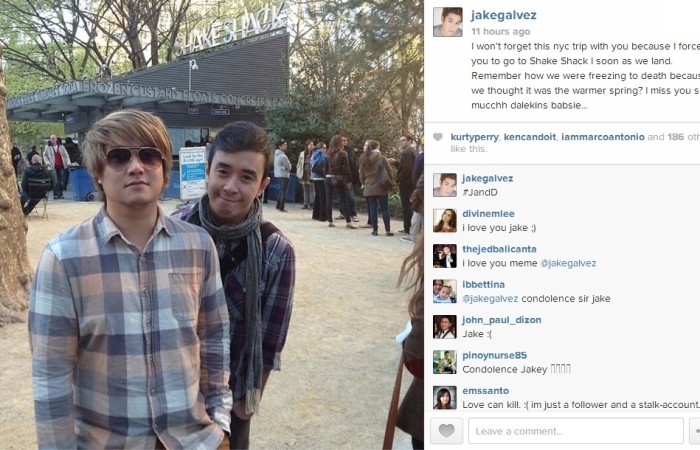Open ibbettina's avatar thumbnail
700x450 pixels.
[445, 291]
